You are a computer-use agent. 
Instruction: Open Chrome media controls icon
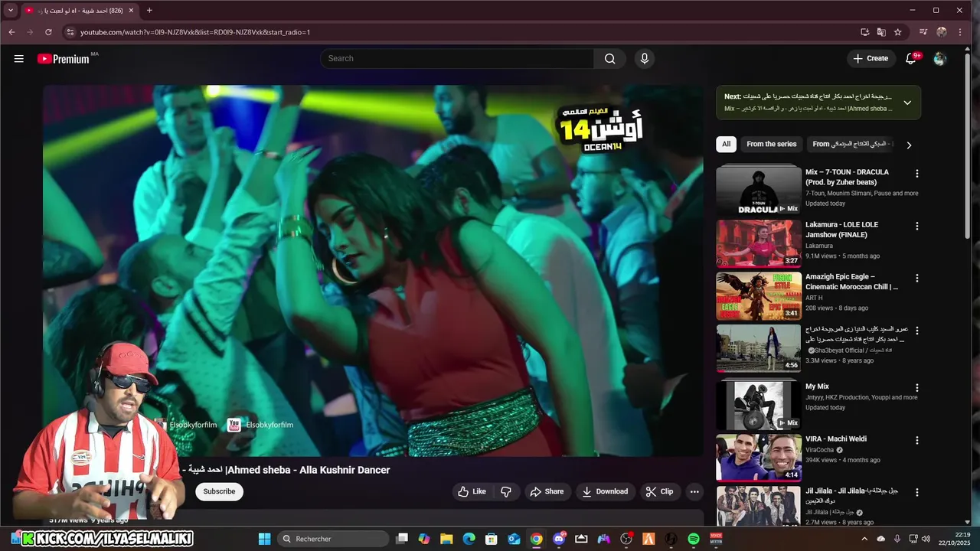[x=923, y=32]
